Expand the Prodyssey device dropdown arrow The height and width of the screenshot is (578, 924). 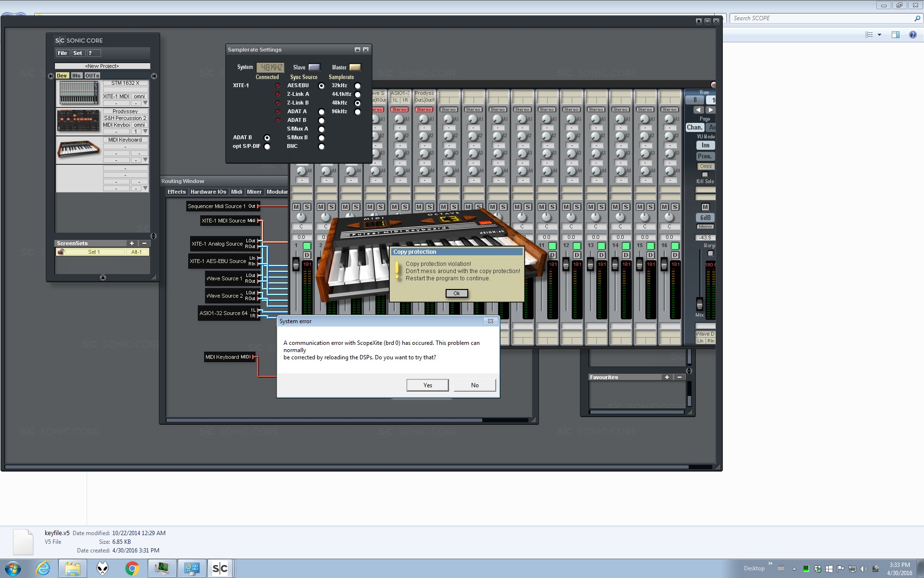coord(145,131)
